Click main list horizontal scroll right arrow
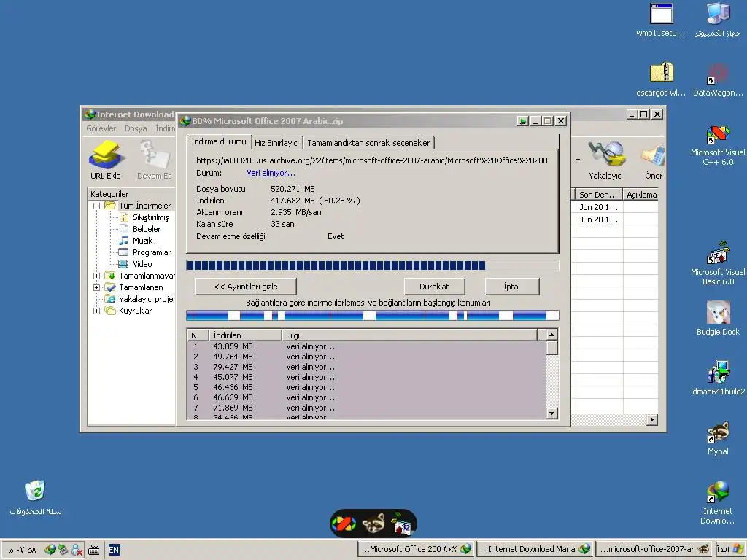 [x=652, y=419]
